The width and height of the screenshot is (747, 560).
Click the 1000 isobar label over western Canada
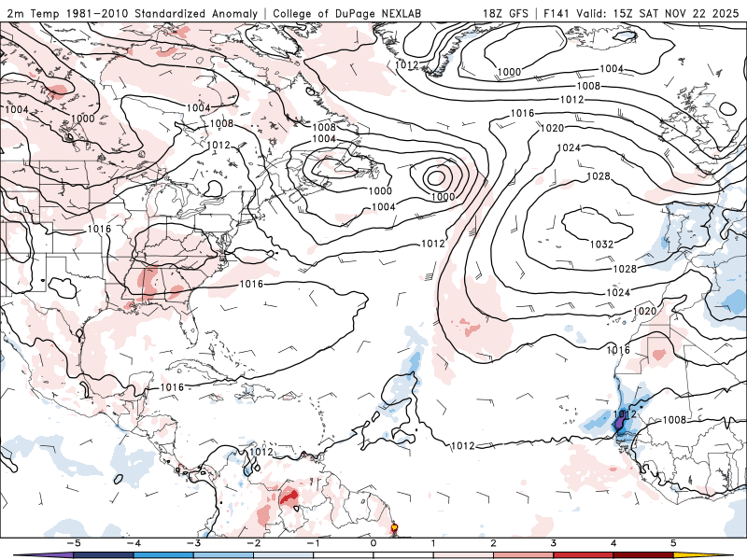point(83,119)
